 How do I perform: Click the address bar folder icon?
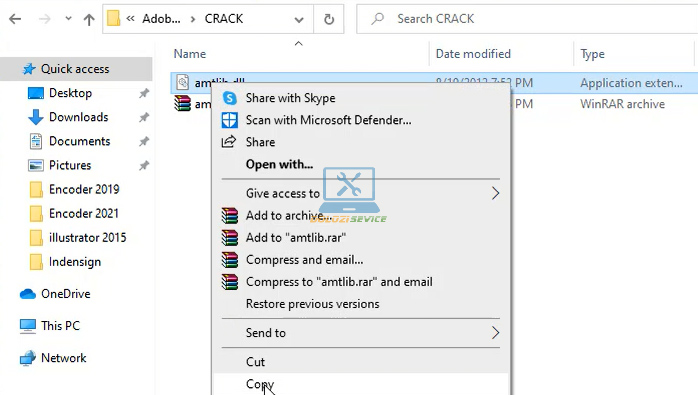(x=113, y=19)
